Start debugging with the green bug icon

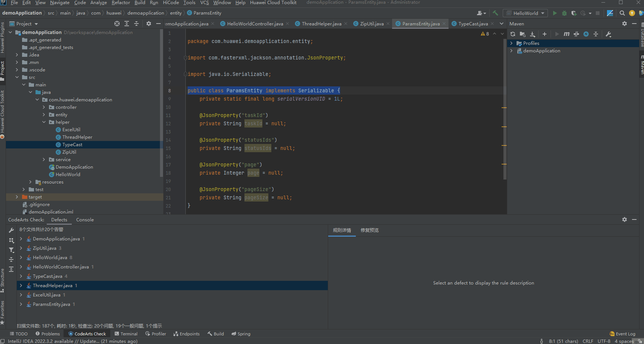click(564, 13)
